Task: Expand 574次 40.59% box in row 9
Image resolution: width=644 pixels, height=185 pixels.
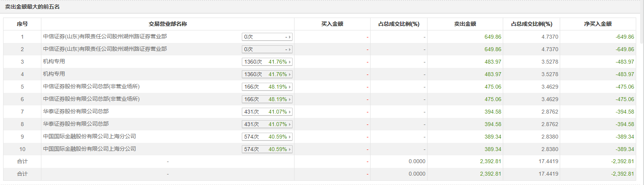Action: [x=267, y=137]
